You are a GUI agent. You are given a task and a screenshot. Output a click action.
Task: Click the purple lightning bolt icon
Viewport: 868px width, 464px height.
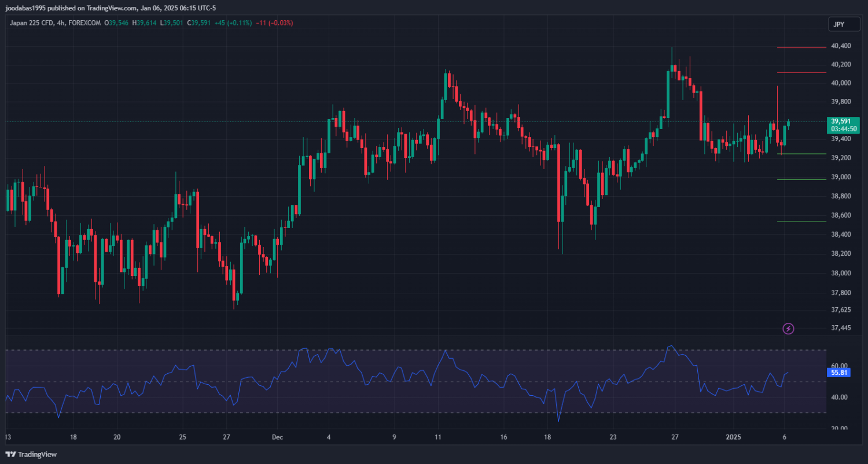click(x=788, y=329)
